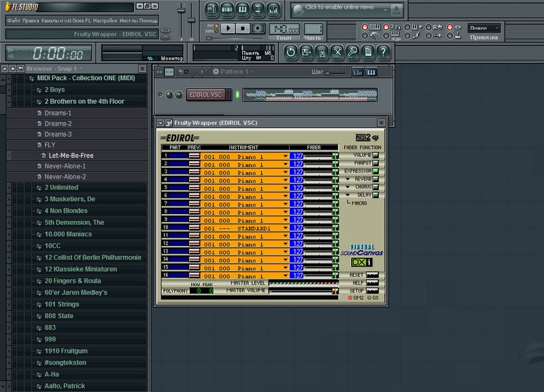Open the Файл menu
Screen dimensions: 544x392
[13, 21]
